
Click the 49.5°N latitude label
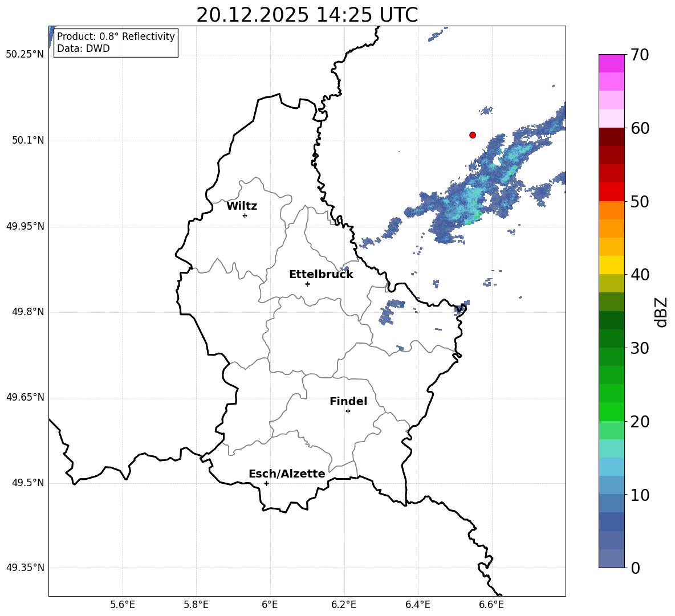coord(28,483)
